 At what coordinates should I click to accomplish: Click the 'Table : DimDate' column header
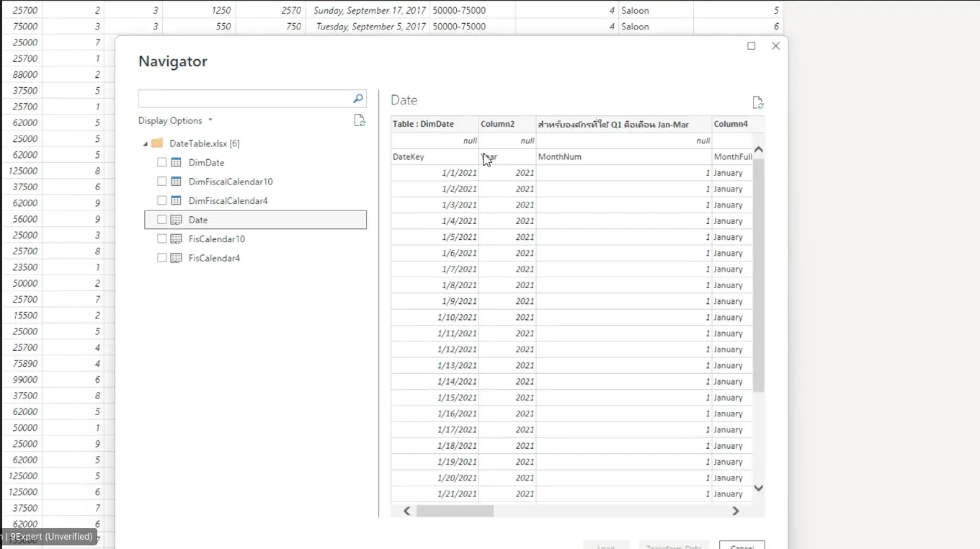[435, 124]
